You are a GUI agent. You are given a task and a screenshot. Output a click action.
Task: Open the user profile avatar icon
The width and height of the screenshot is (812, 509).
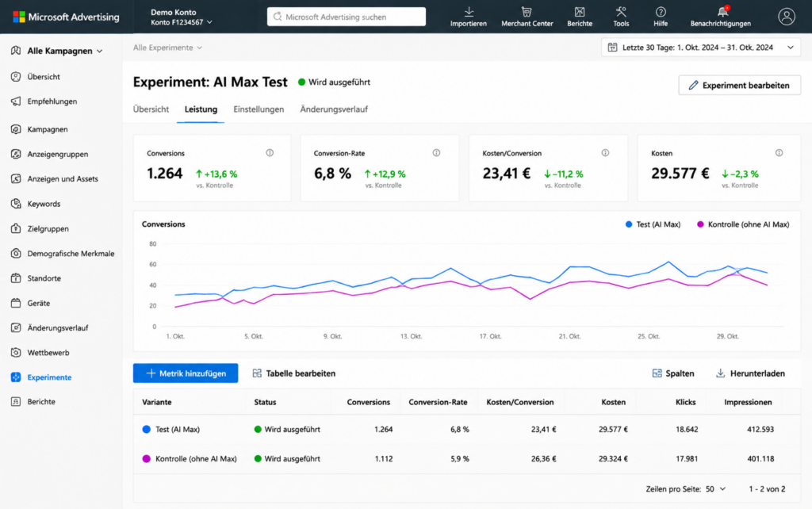tap(786, 17)
